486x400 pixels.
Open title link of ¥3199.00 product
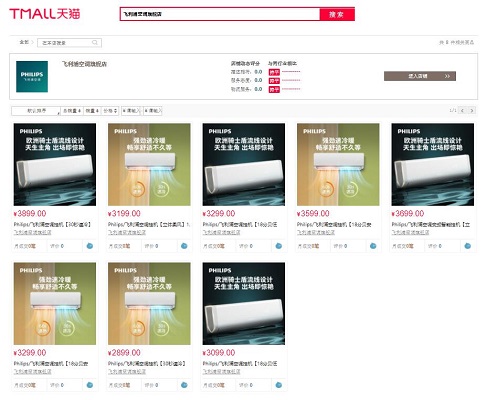(x=149, y=224)
